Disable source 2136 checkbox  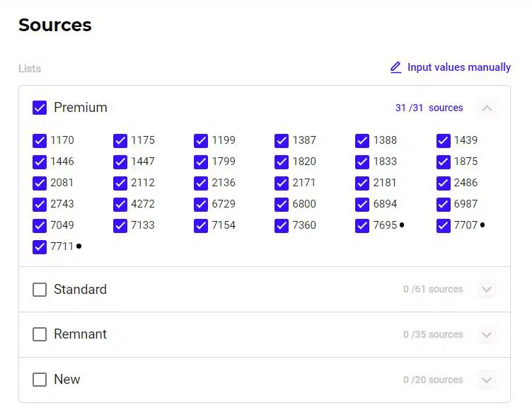click(201, 183)
